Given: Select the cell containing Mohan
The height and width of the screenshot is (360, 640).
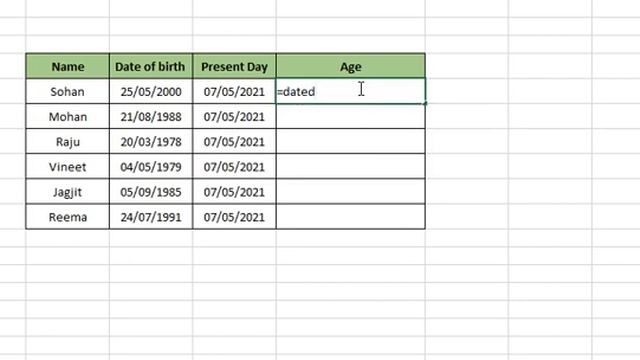Looking at the screenshot, I should coord(68,116).
